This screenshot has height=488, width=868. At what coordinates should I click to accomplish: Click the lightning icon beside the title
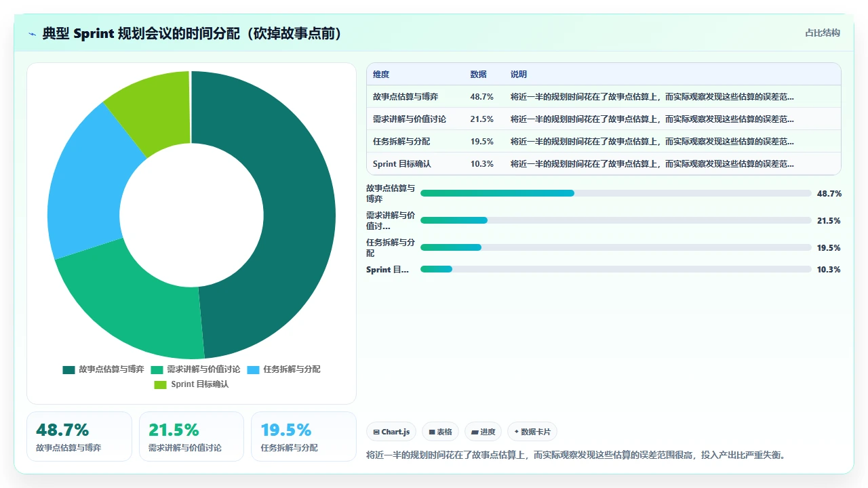point(33,34)
